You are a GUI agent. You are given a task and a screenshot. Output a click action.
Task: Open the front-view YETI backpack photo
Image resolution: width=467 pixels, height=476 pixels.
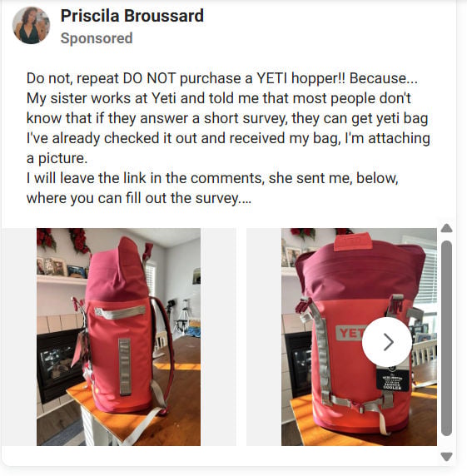coord(359,337)
